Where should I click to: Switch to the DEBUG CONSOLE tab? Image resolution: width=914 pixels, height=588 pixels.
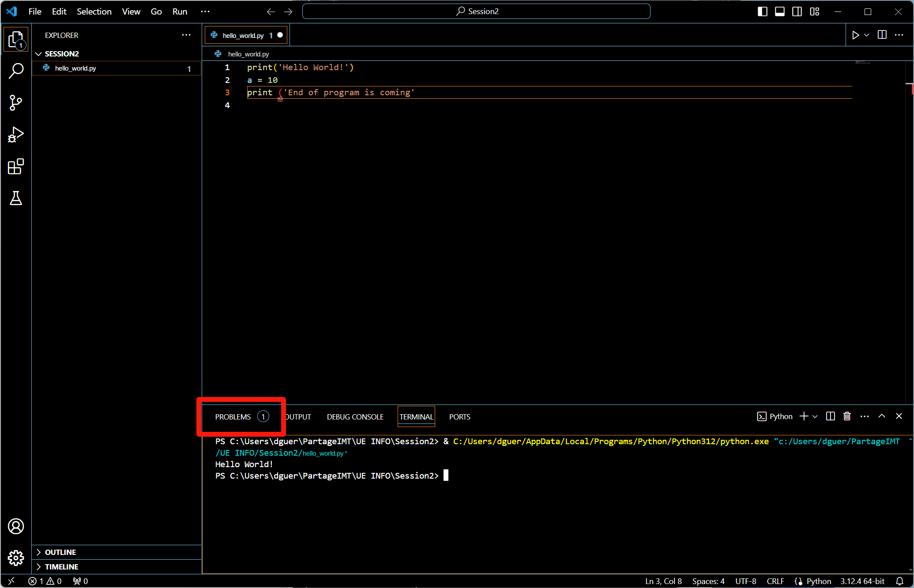click(x=355, y=417)
